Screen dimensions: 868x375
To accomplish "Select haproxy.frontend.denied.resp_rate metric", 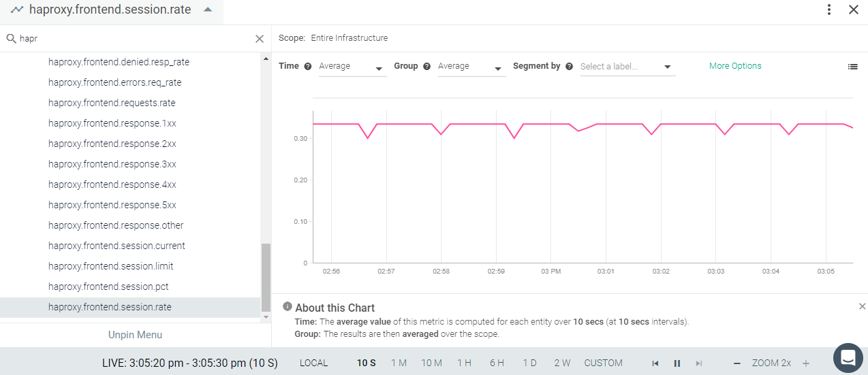I will coord(119,62).
